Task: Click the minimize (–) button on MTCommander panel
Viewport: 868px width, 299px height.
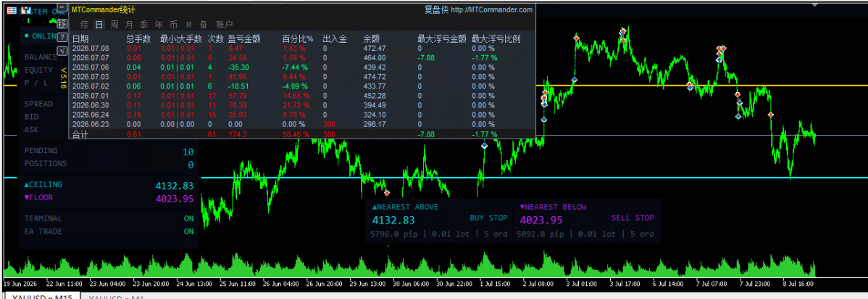Action: coord(62,8)
